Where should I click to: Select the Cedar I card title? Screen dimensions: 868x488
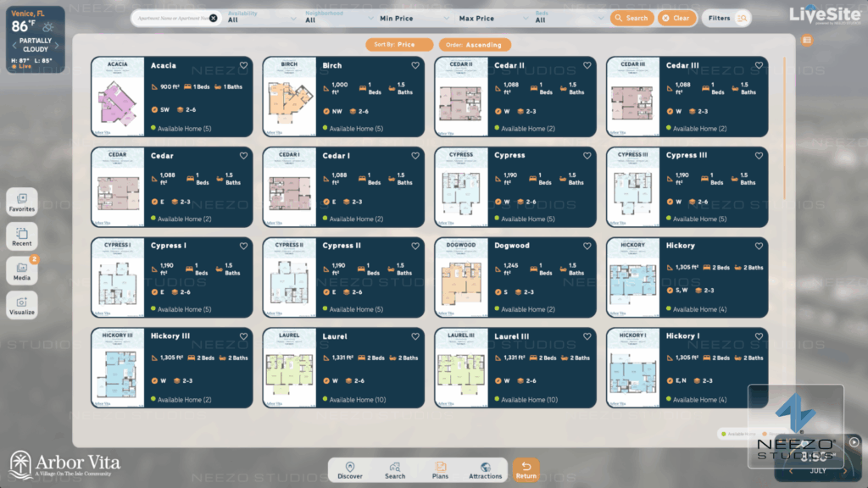[x=336, y=156]
